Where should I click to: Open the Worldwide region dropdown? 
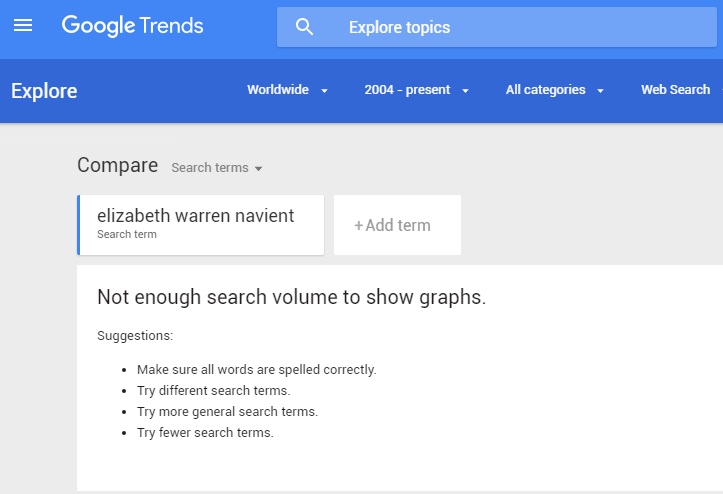click(x=287, y=89)
